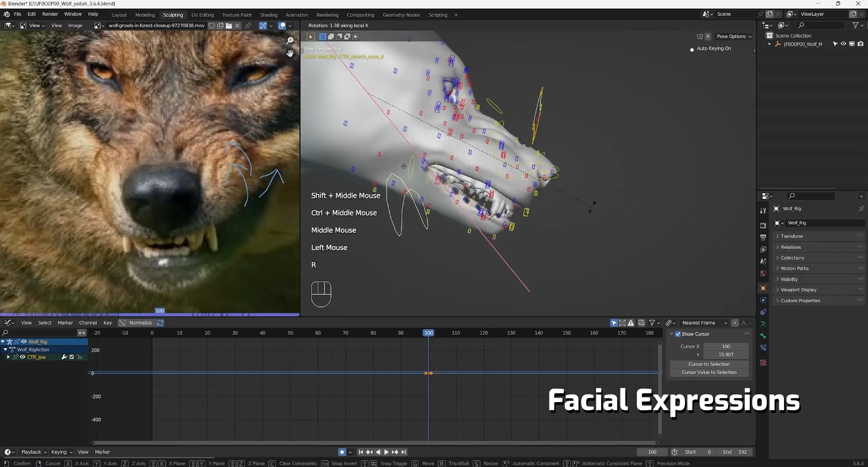
Task: Click the zoom magnifier icon in image editor
Action: [290, 41]
